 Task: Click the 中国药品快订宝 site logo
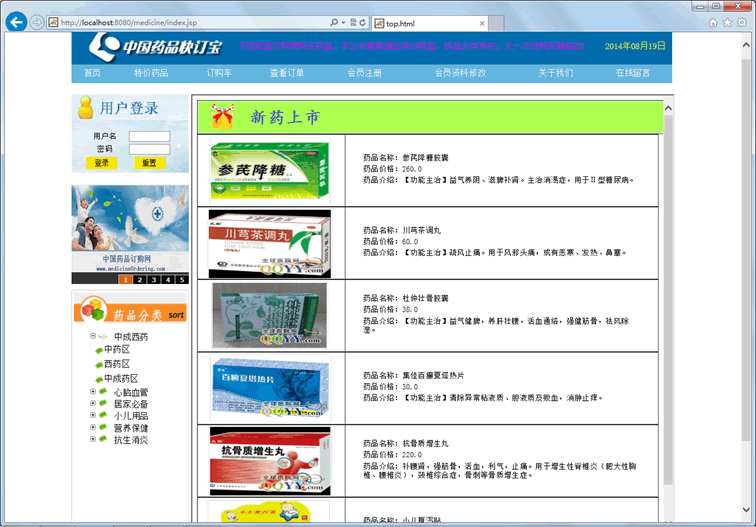pos(155,47)
